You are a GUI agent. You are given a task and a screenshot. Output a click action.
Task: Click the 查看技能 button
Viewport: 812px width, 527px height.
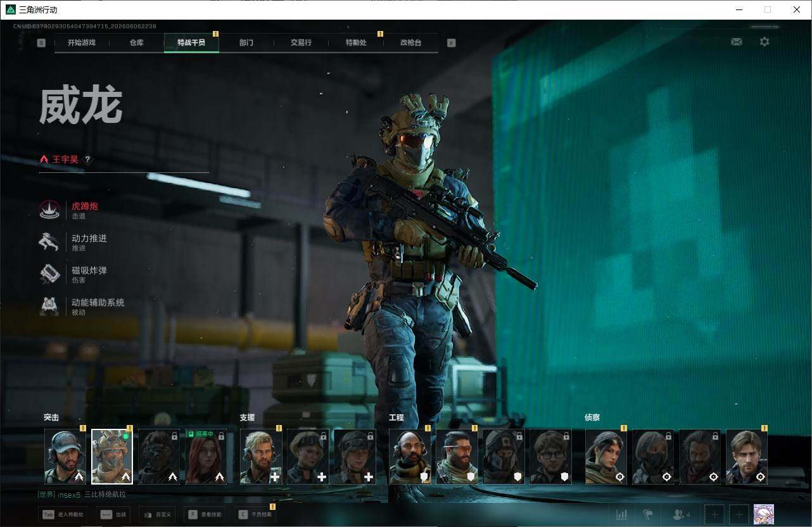point(205,515)
